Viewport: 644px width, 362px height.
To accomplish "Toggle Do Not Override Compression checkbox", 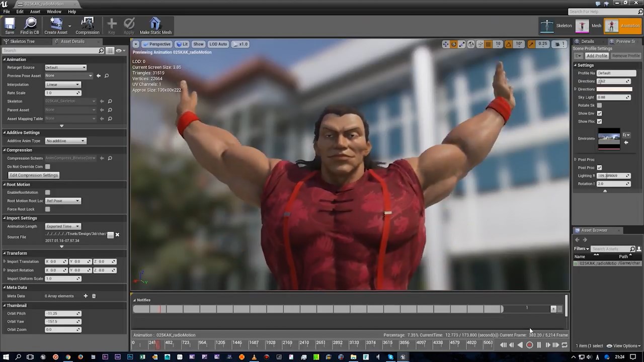I will [47, 166].
